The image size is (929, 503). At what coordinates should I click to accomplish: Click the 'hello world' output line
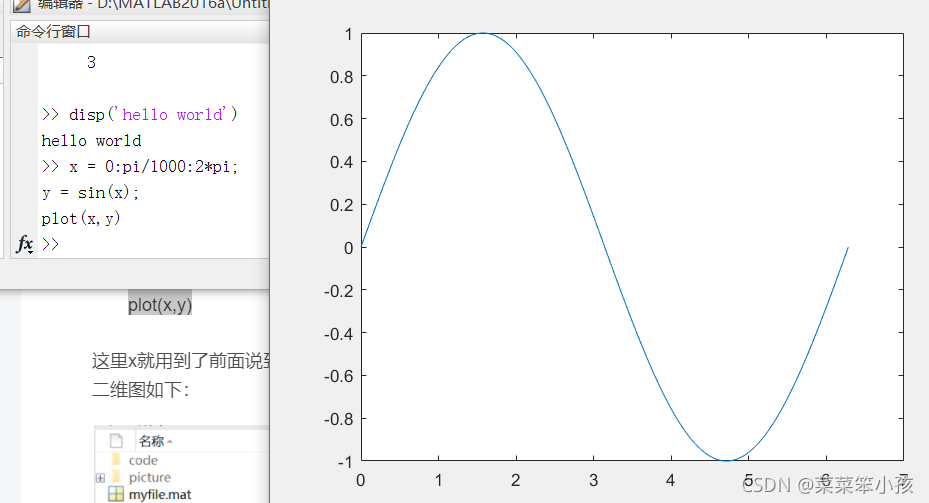(91, 140)
